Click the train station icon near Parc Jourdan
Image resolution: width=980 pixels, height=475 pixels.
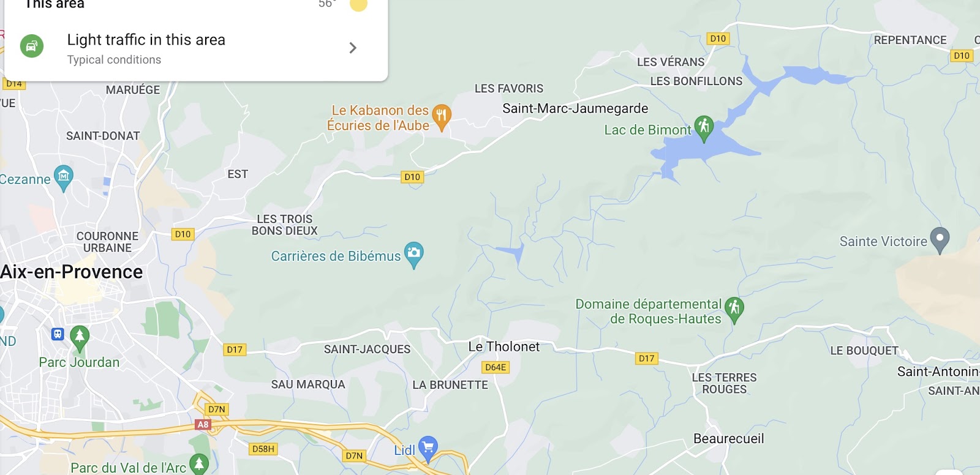click(x=58, y=334)
